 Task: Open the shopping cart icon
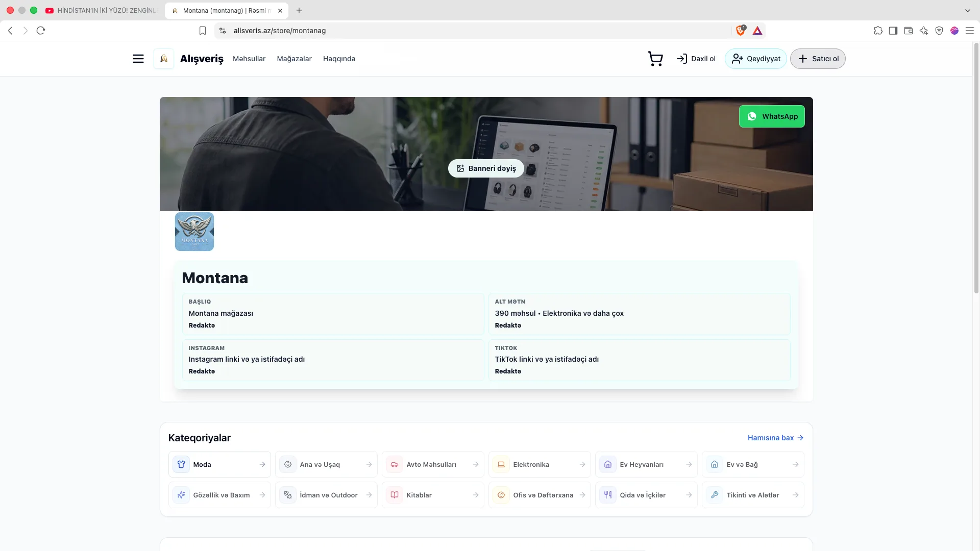pos(655,59)
